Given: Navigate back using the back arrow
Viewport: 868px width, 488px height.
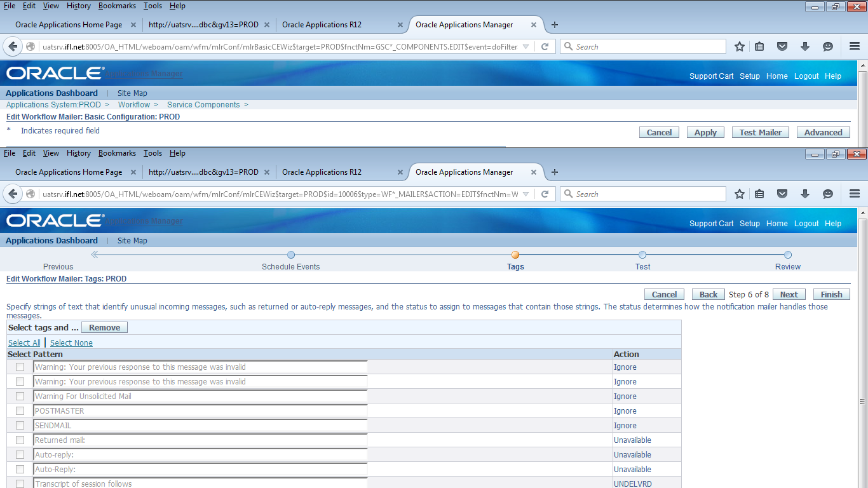Looking at the screenshot, I should tap(13, 194).
